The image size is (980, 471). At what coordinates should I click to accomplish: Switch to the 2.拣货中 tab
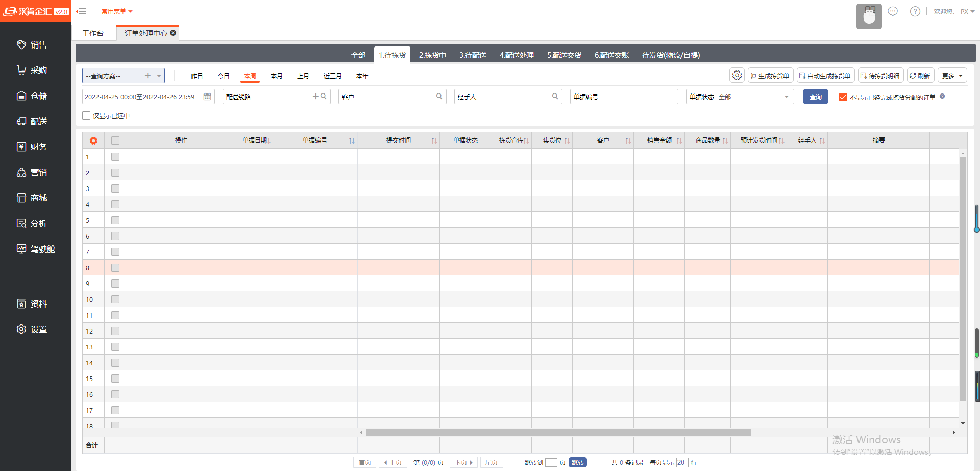[x=432, y=55]
